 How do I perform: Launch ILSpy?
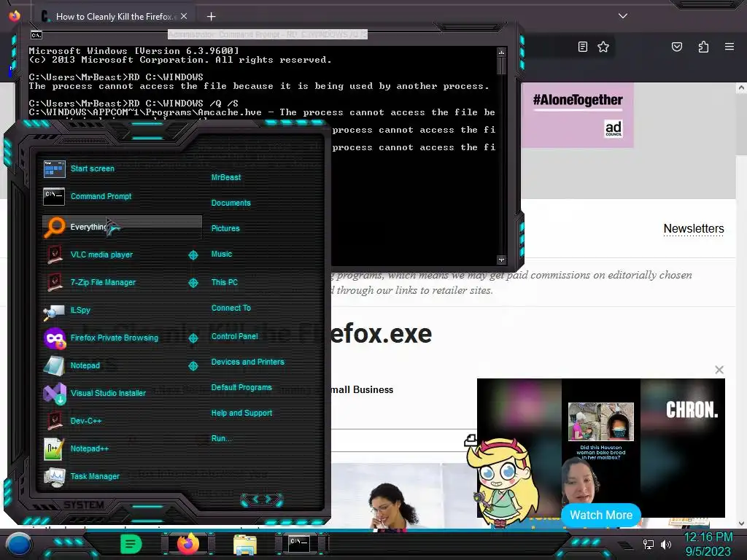pos(122,310)
